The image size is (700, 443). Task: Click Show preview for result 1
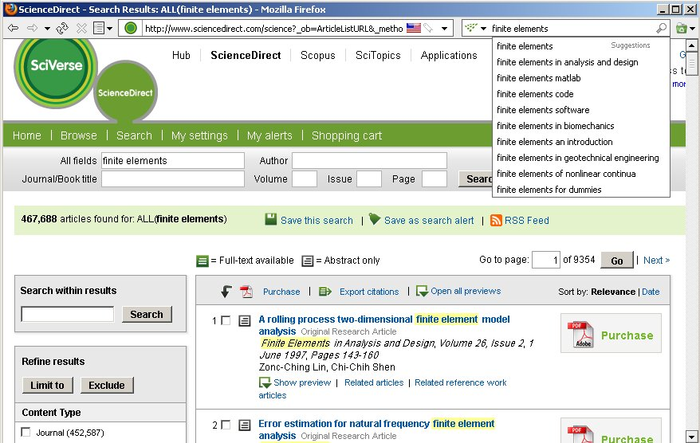click(x=302, y=383)
